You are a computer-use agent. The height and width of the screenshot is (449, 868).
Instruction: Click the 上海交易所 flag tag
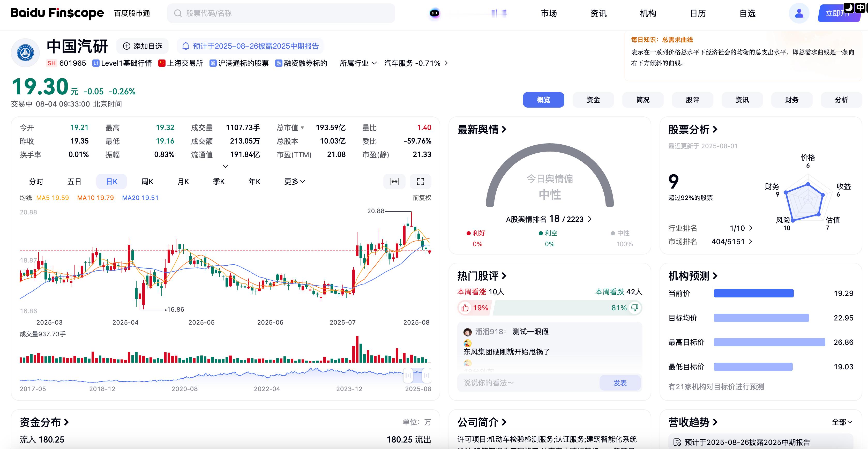pos(181,63)
